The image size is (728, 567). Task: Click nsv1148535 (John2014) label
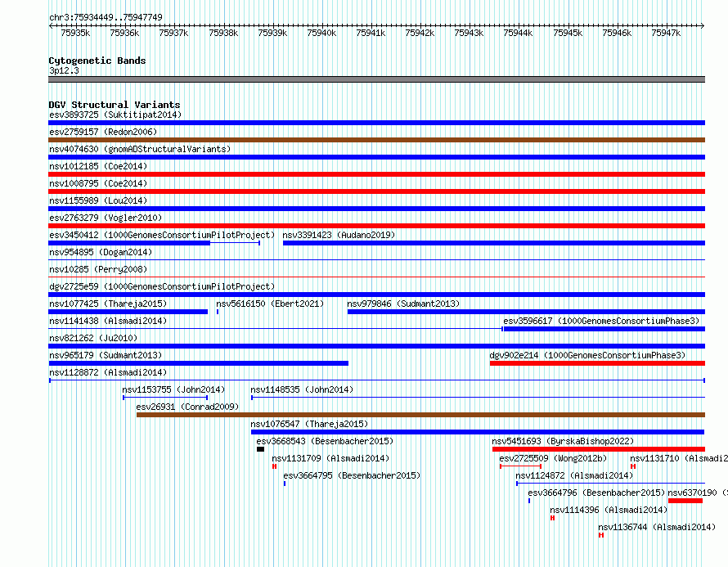coord(302,389)
